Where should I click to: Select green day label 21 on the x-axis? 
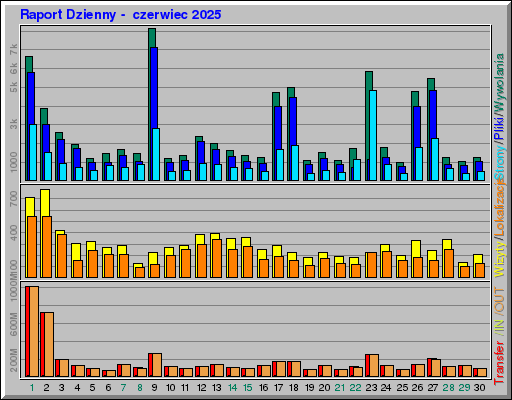tap(340, 388)
